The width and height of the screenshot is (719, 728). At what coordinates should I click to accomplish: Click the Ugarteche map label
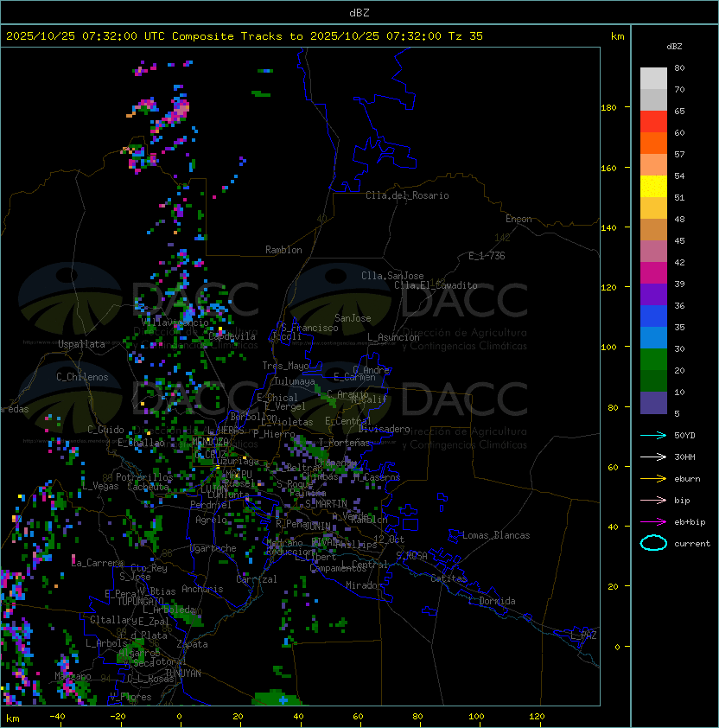pyautogui.click(x=213, y=548)
